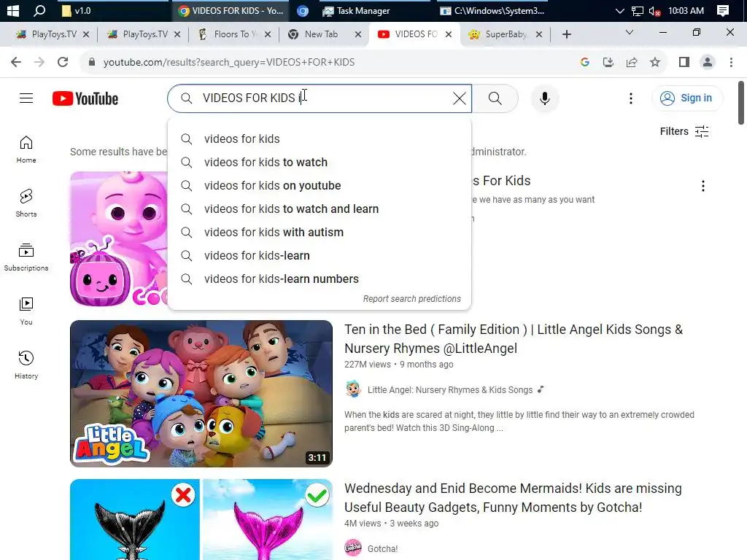Click the page vertical scrollbar
The height and width of the screenshot is (560, 747).
coord(741,103)
